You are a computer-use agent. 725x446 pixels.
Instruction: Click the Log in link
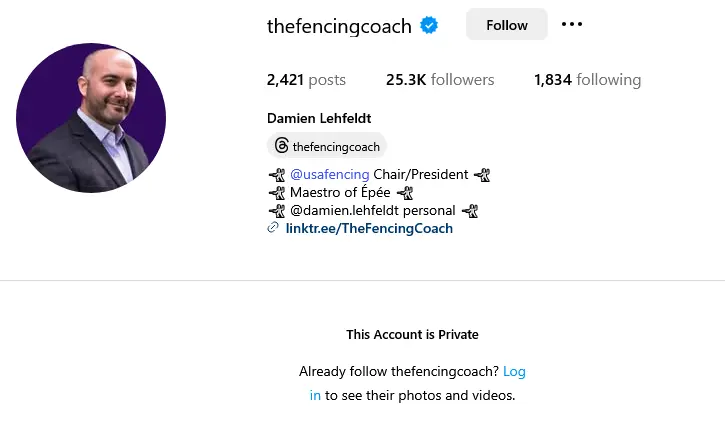coord(514,372)
